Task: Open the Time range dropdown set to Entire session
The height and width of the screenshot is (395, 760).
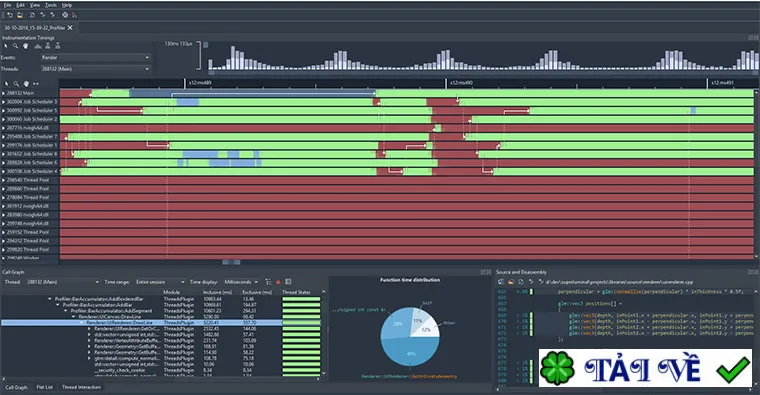Action: coord(160,282)
